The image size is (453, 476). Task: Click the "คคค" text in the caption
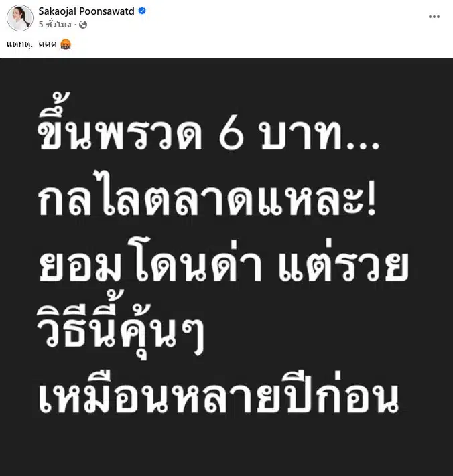(x=48, y=44)
